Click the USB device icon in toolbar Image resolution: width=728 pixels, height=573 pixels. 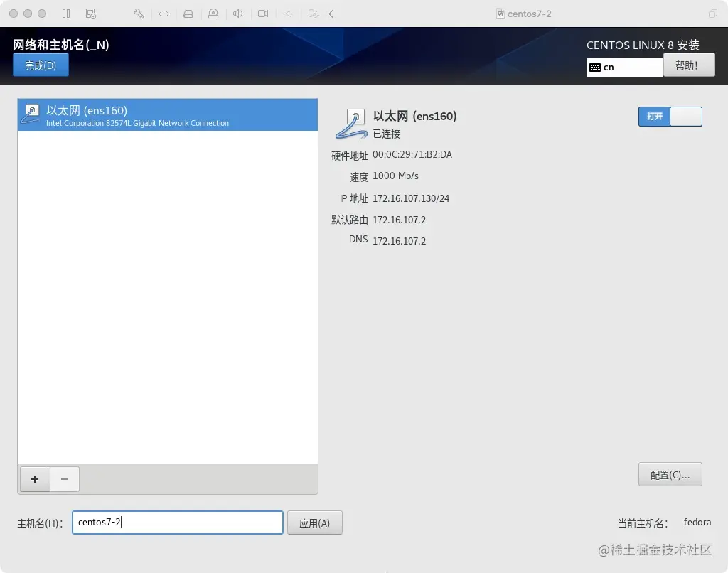click(x=288, y=14)
